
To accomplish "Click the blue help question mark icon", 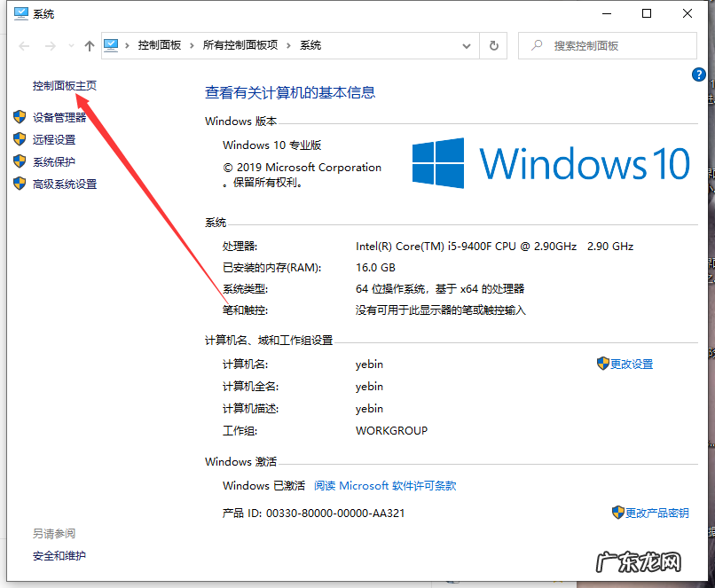I will coord(699,74).
